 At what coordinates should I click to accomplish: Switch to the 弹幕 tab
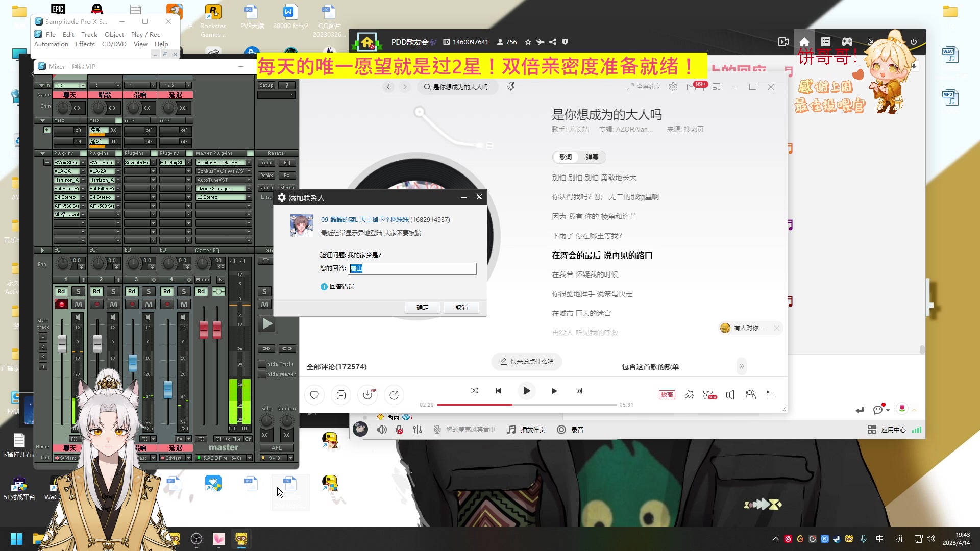pos(592,157)
